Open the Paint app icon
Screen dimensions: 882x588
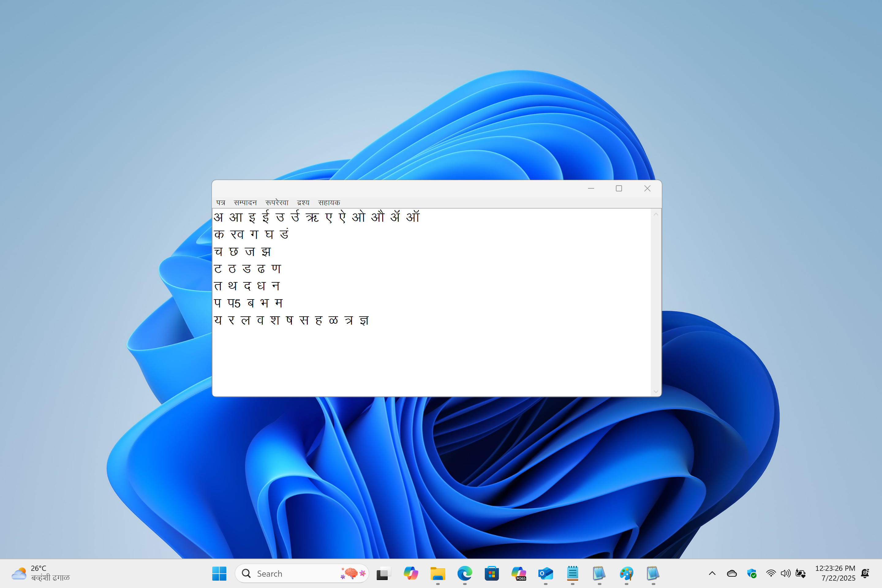click(626, 573)
